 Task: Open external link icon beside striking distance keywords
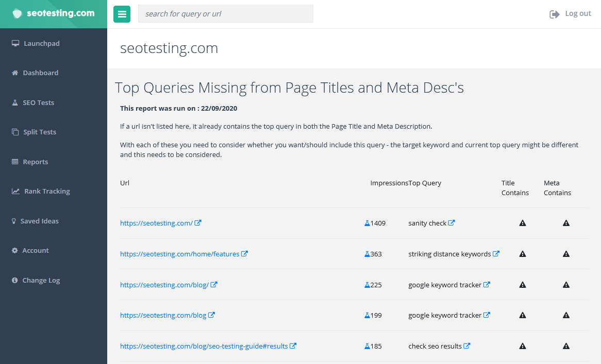pyautogui.click(x=496, y=253)
